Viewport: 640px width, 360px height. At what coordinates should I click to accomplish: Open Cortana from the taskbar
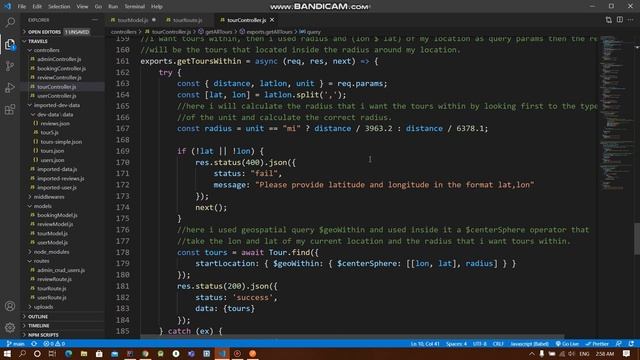[37, 353]
